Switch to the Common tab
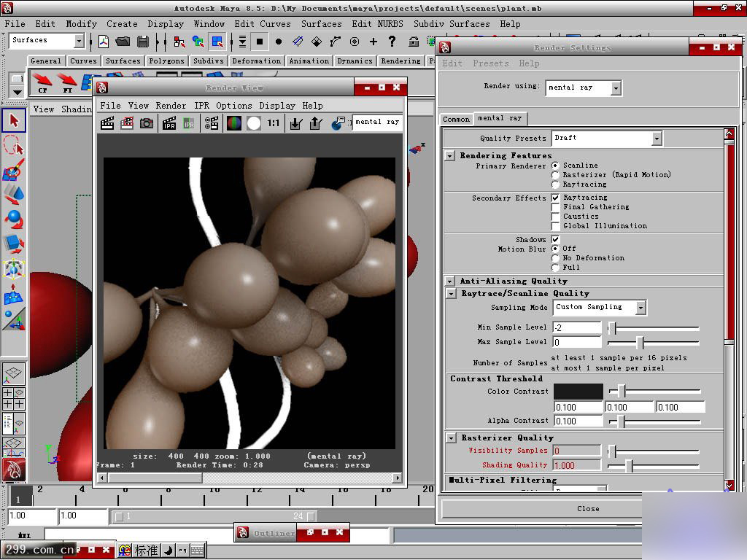This screenshot has height=560, width=747. click(456, 119)
